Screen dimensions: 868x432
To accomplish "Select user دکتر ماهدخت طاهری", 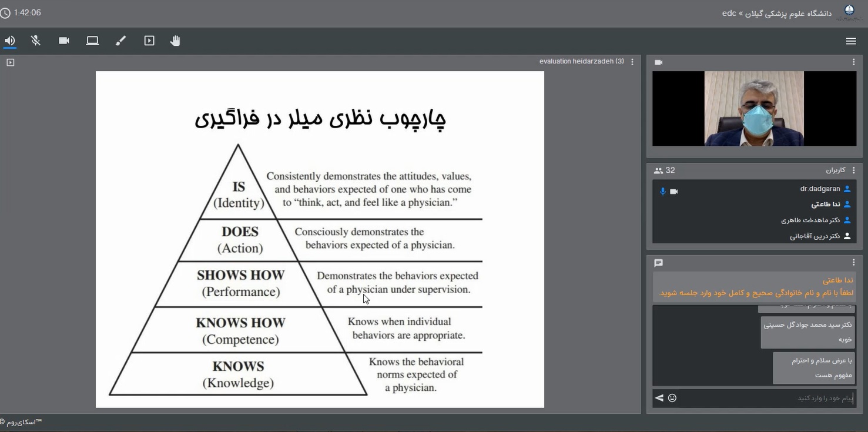I will pos(810,220).
